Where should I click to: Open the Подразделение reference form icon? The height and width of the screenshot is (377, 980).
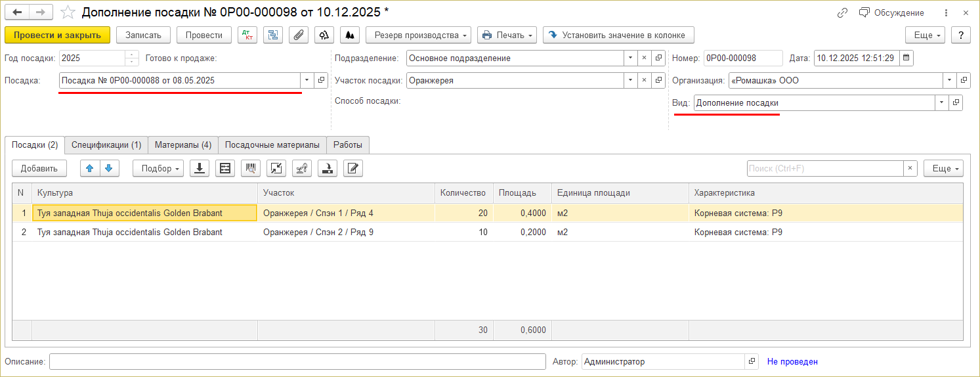658,58
